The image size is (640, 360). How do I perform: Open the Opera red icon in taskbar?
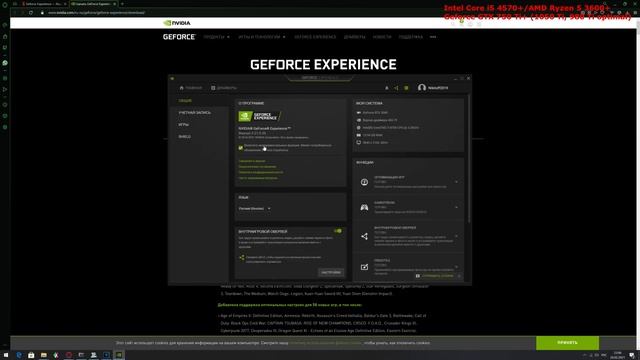pos(69,355)
